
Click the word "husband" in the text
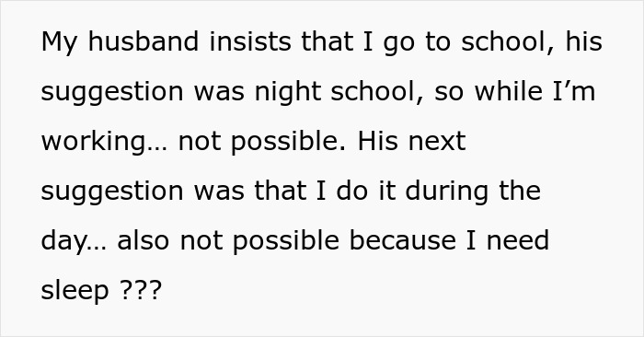pos(144,41)
